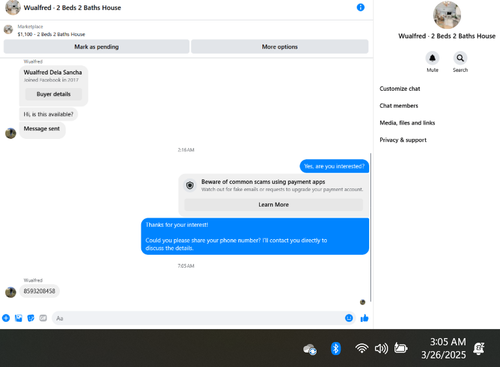Expand Customize chat section
This screenshot has height=367, width=500.
pyautogui.click(x=400, y=89)
